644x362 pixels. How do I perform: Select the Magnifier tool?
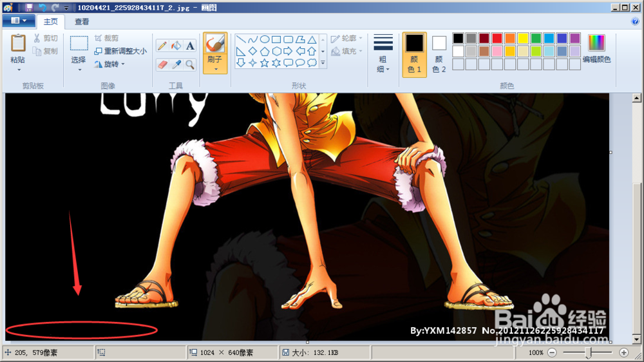coord(190,64)
